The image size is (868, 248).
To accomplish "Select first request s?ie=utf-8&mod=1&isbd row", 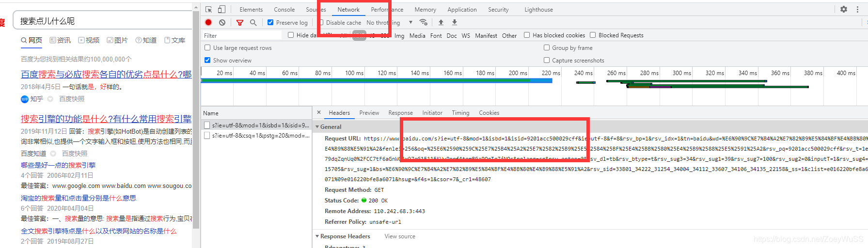I will point(256,125).
